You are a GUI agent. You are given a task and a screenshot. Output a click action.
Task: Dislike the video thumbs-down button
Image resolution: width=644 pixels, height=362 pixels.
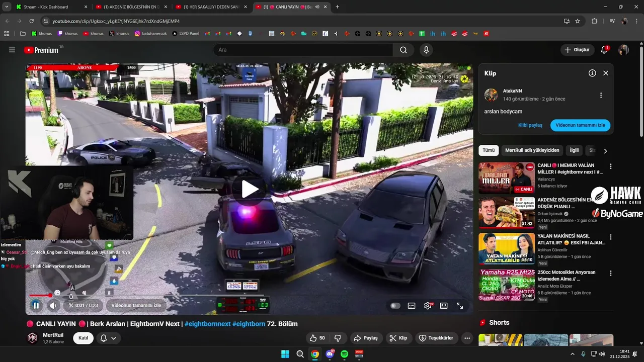pos(338,338)
